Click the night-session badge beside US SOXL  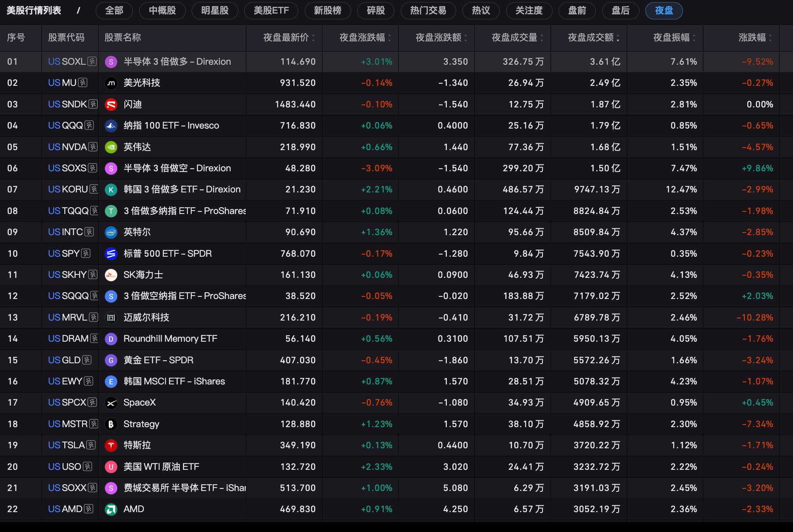tap(92, 62)
